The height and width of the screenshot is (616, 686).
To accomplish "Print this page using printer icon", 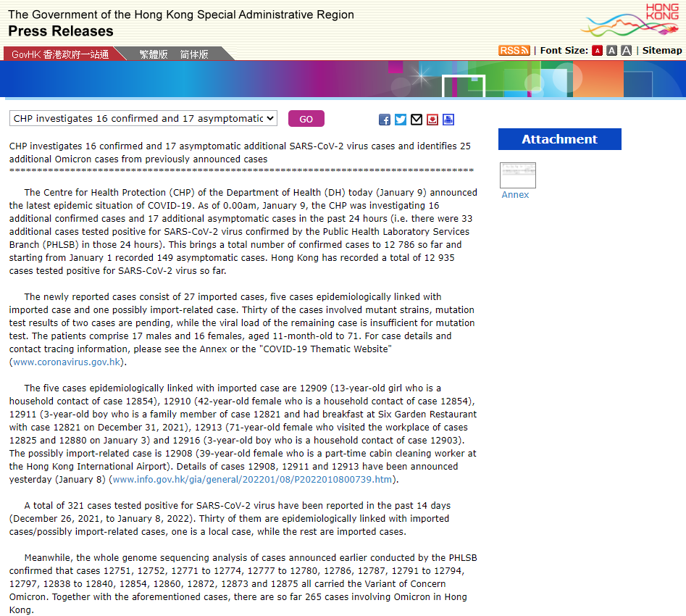I will point(448,120).
